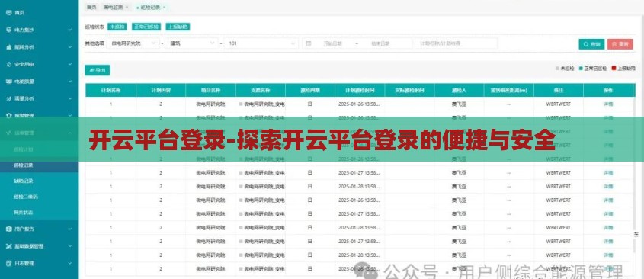Click the 计划名称/计划内容 search input
This screenshot has width=644, height=279.
(x=456, y=43)
